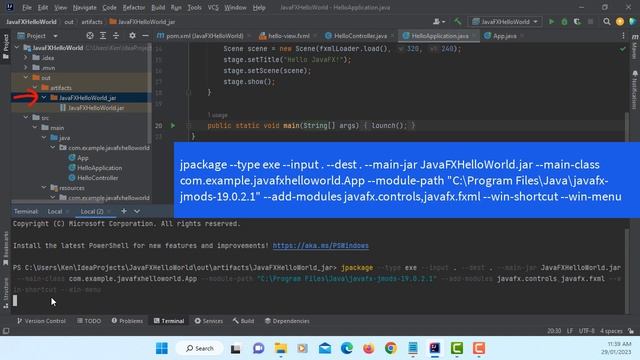Expand all in Project panel
Viewport: 640px width, 360px height.
coord(103,36)
